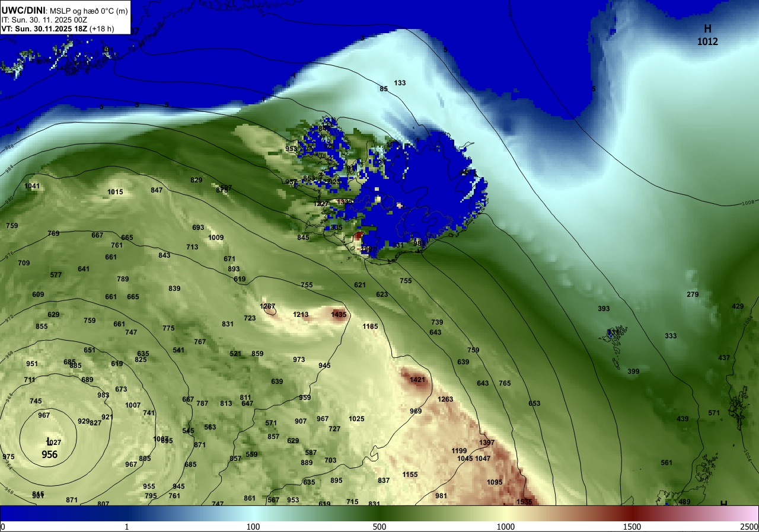The image size is (759, 532).
Task: Click the 1397 height value
Action: pyautogui.click(x=487, y=443)
